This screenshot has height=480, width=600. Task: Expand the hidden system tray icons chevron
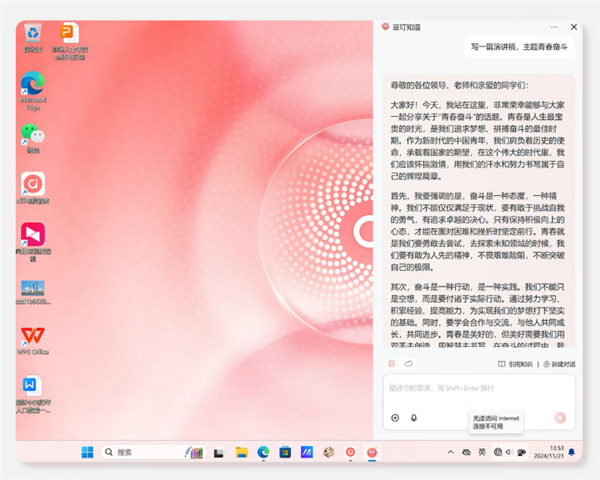click(x=449, y=452)
